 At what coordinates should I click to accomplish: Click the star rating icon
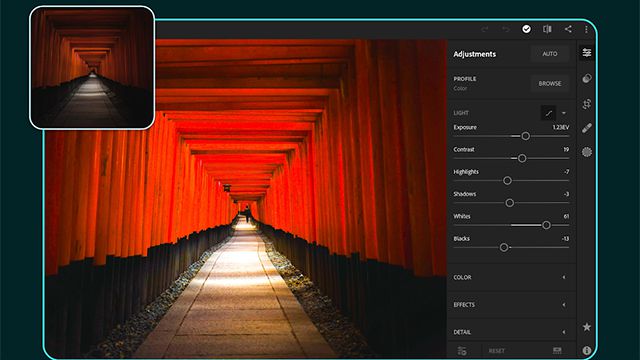point(587,327)
